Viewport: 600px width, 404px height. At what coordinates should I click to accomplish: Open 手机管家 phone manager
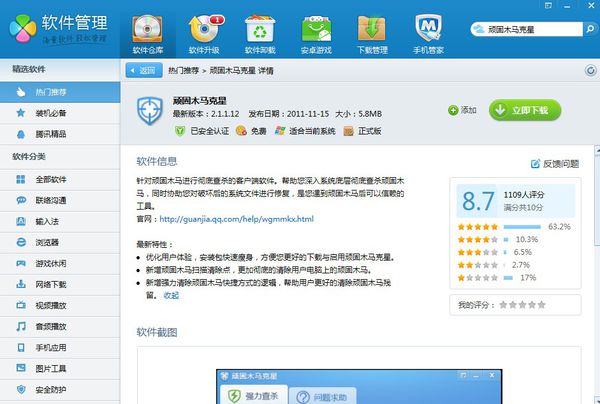(x=429, y=34)
